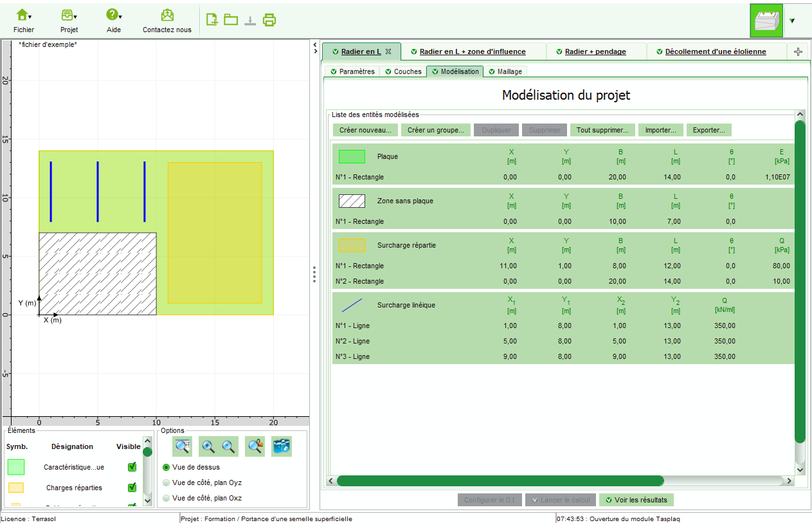Image resolution: width=812 pixels, height=523 pixels.
Task: Click the elements list scroll up arrow
Action: [147, 443]
